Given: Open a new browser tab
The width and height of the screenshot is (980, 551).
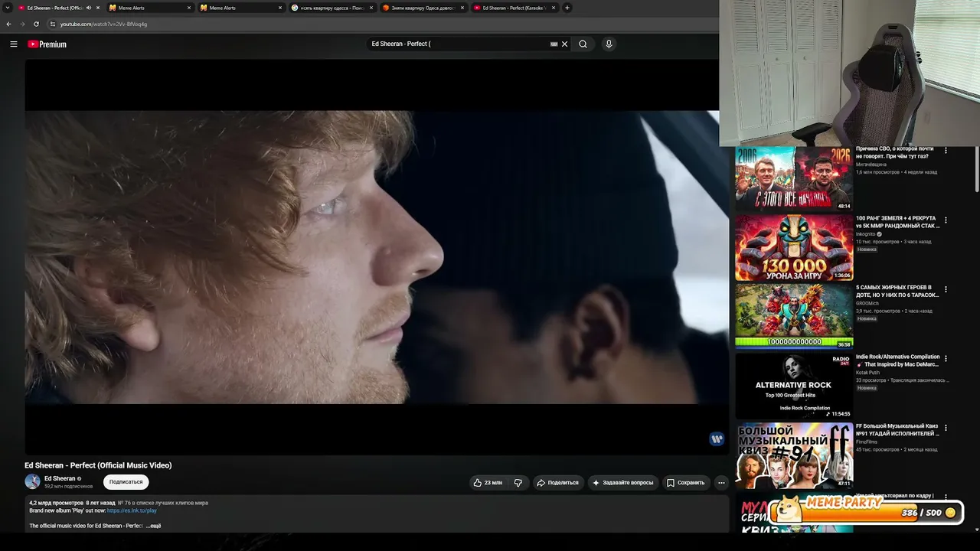Looking at the screenshot, I should (x=567, y=8).
